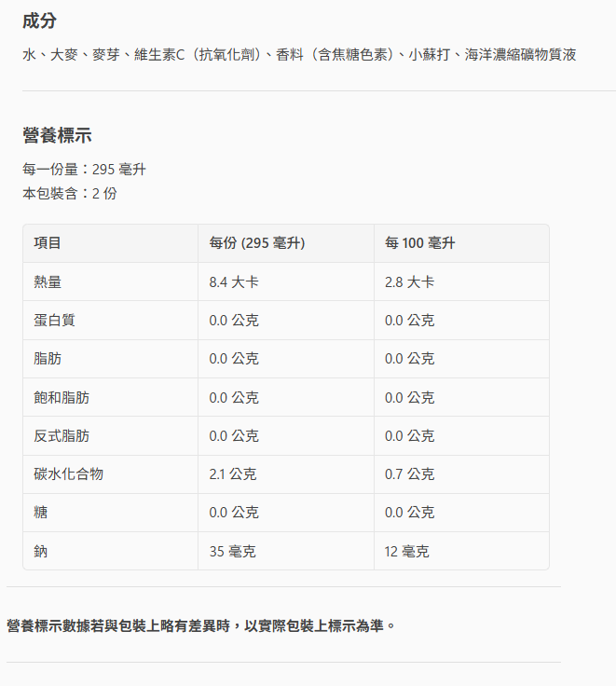This screenshot has height=686, width=616.
Task: Click the 35 毫克 sodium value
Action: (x=232, y=551)
